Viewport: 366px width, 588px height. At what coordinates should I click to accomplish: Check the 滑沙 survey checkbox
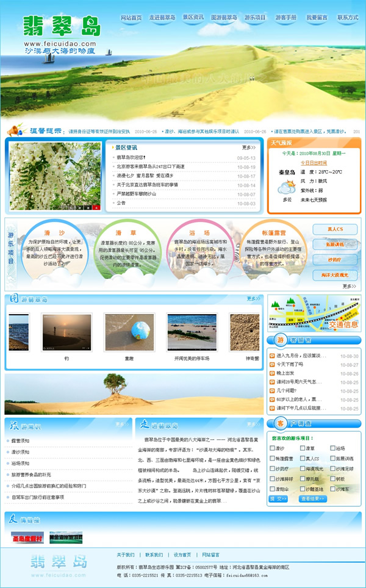[x=272, y=448]
